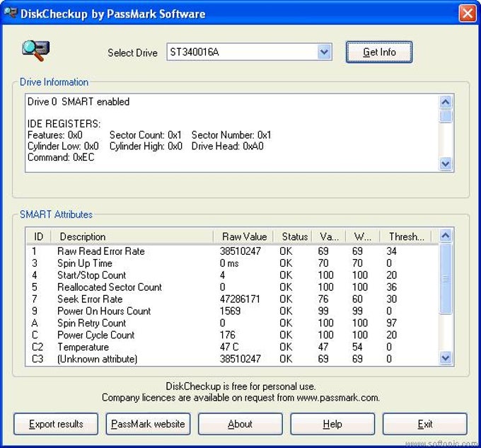Click raw value 0 ms
Image resolution: width=481 pixels, height=448 pixels.
coord(229,263)
